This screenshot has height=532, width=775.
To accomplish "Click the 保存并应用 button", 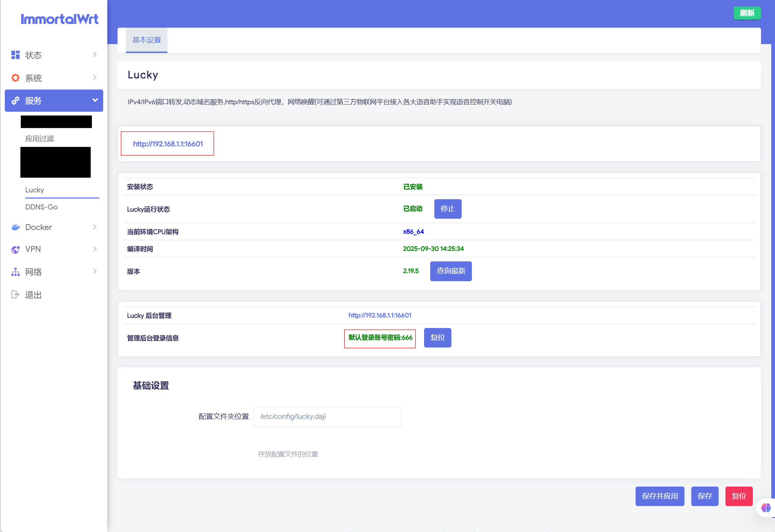I will coord(660,496).
